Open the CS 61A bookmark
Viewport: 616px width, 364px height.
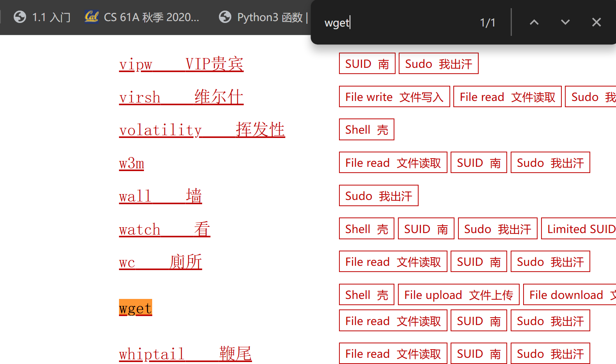click(x=142, y=17)
